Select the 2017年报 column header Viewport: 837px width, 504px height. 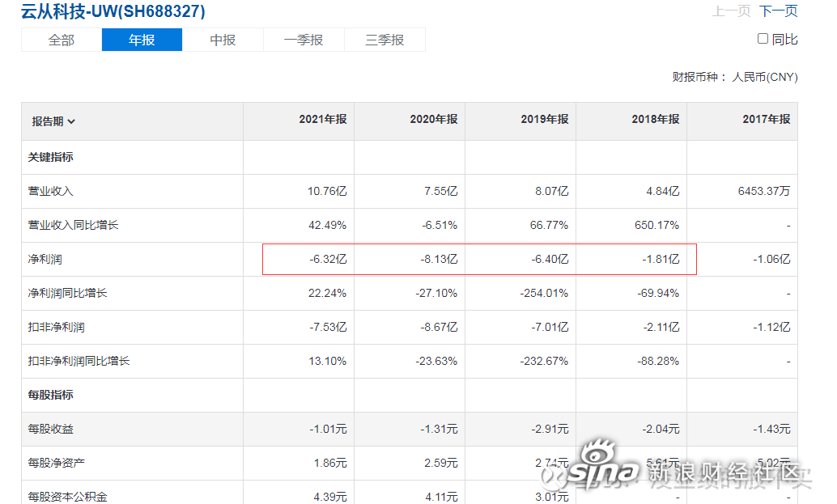[767, 120]
